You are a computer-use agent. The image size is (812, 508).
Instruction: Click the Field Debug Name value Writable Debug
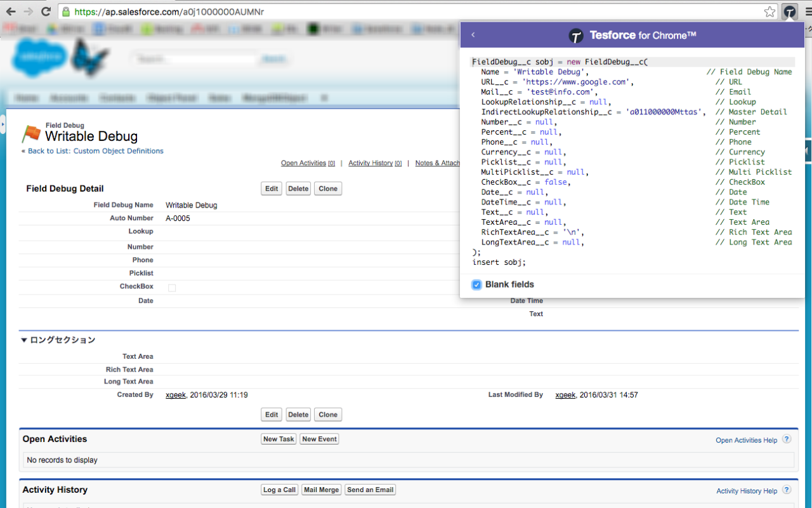point(191,205)
